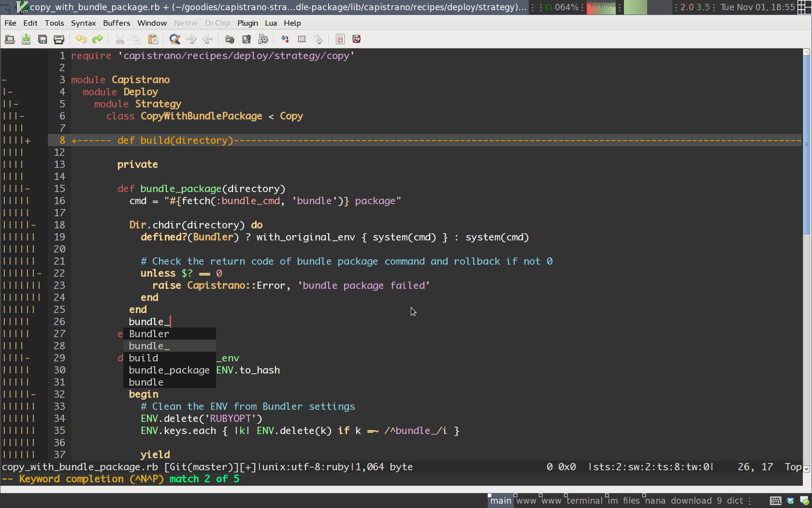Choose 'bundle' last entry in completion popup

point(169,382)
